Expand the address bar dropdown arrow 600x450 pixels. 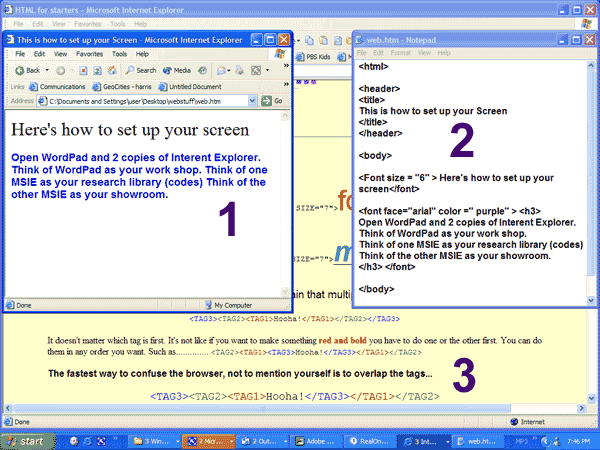pyautogui.click(x=255, y=101)
